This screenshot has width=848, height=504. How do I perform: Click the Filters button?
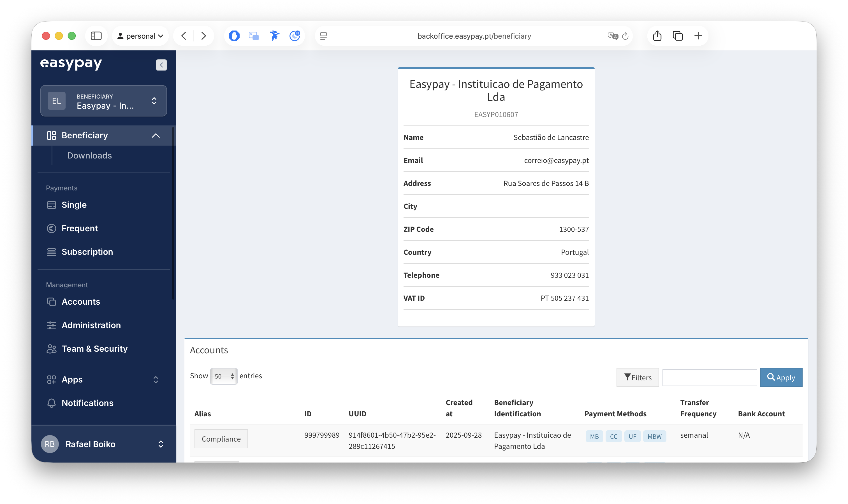pyautogui.click(x=637, y=377)
